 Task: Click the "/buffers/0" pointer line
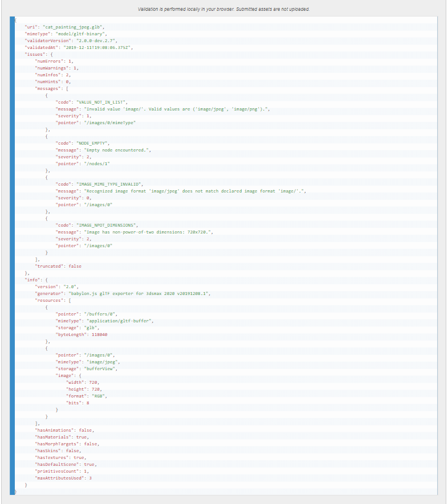(x=86, y=314)
